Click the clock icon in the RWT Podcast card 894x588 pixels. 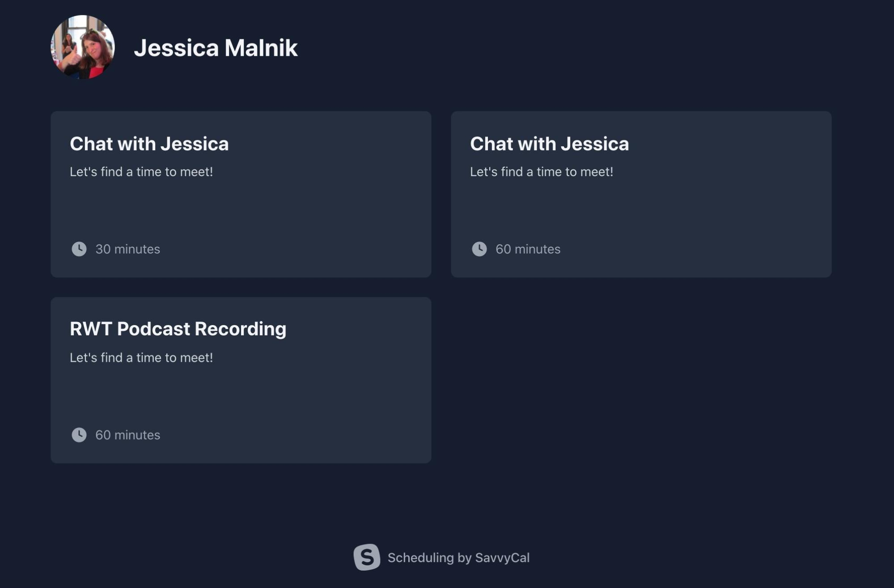tap(79, 435)
